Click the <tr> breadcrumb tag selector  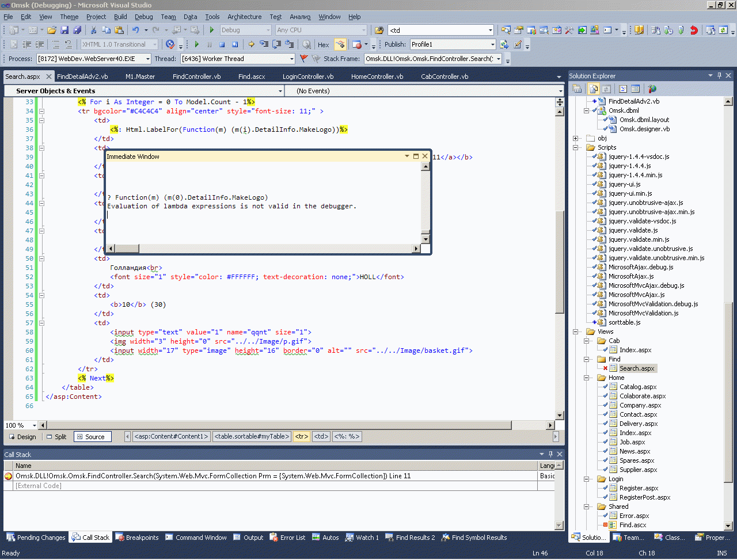pos(301,436)
